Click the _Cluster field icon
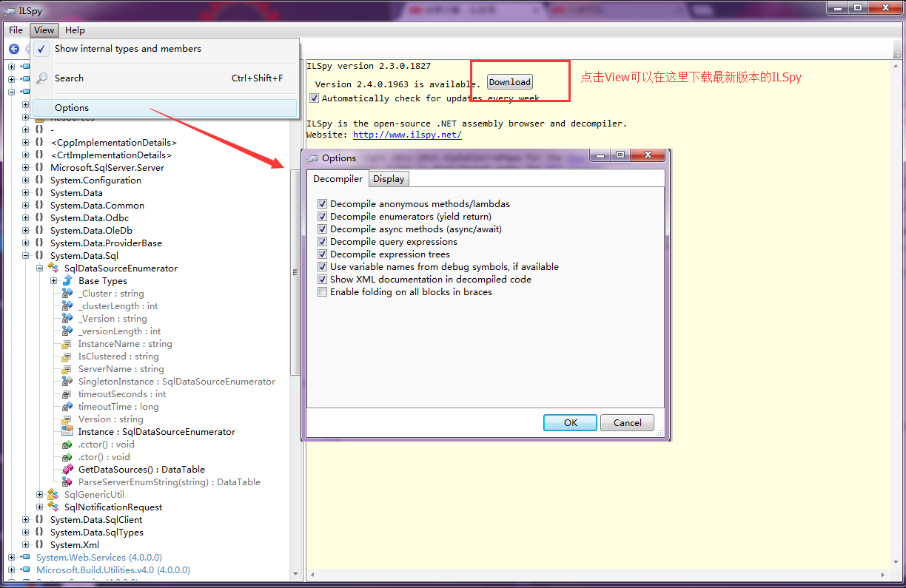 pyautogui.click(x=67, y=293)
